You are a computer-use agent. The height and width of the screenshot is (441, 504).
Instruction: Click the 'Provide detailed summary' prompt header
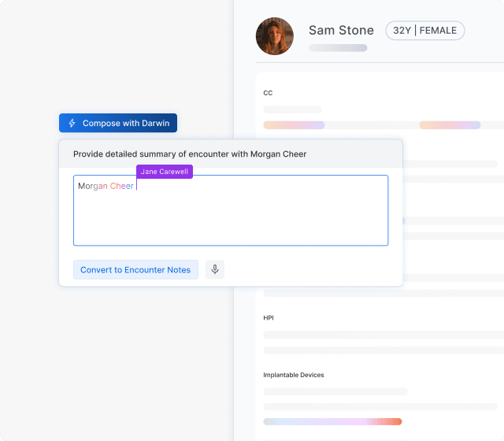pos(190,154)
